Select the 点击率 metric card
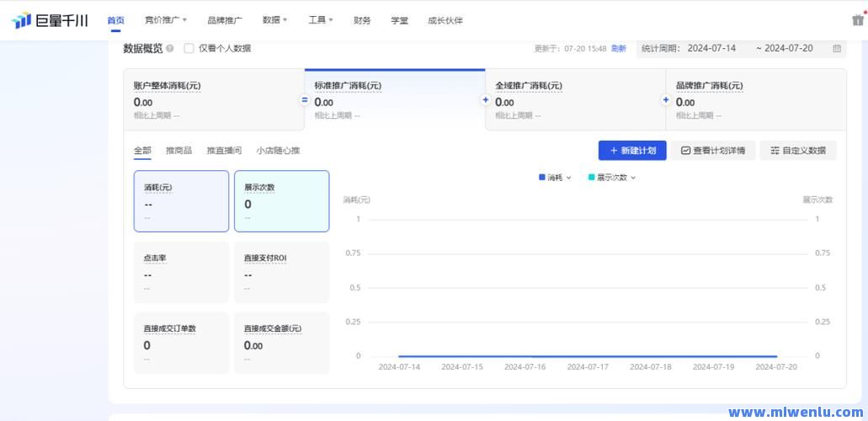868x421 pixels. tap(181, 272)
